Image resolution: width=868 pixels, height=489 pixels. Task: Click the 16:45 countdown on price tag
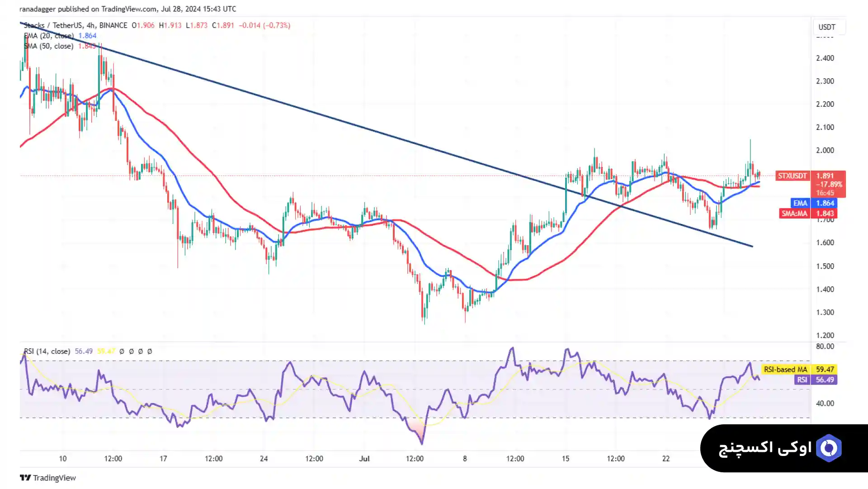click(x=825, y=193)
